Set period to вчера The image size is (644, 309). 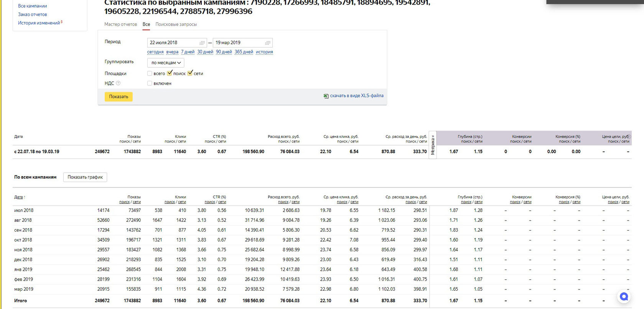point(172,52)
